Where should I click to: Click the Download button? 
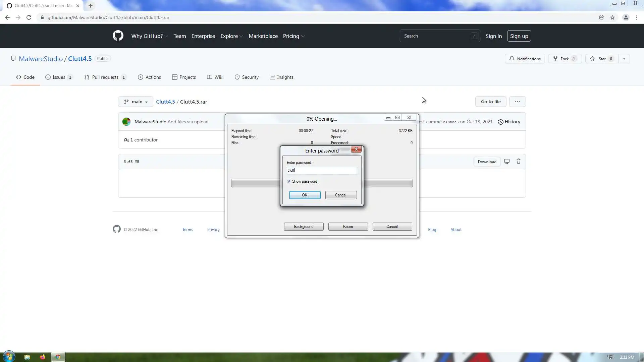tap(487, 162)
